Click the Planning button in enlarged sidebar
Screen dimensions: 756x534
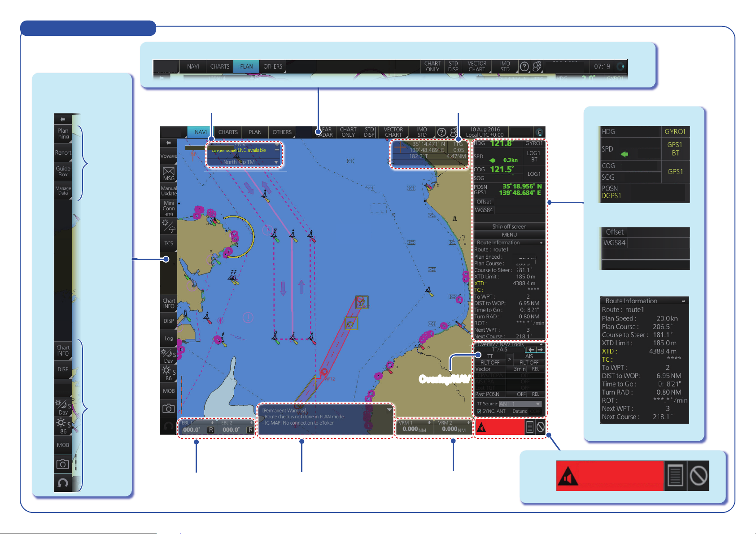(x=63, y=134)
